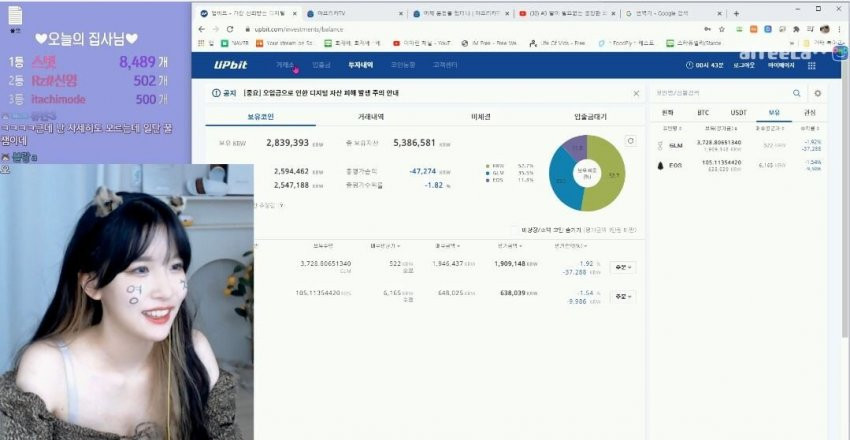The height and width of the screenshot is (440, 850).
Task: Switch to the Google search browser tab
Action: 674,14
